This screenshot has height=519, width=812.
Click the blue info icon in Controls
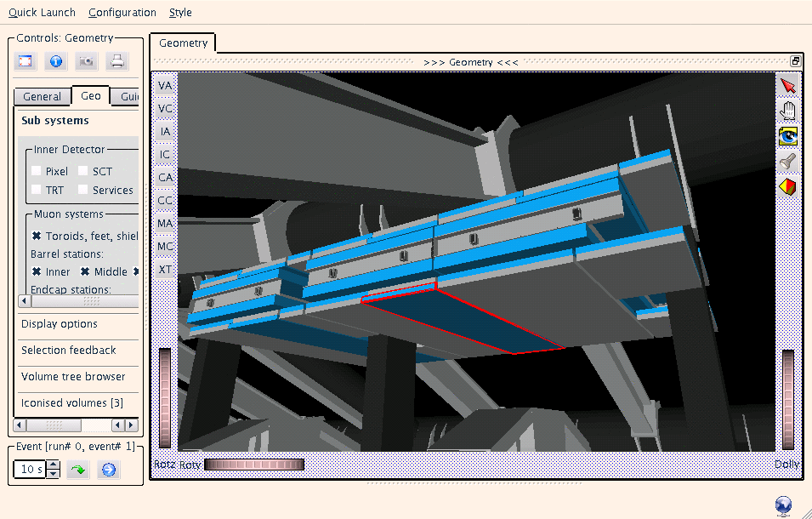tap(56, 61)
